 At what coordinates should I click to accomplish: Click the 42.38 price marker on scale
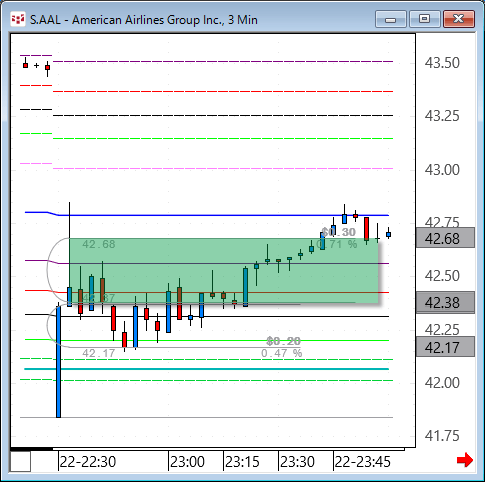click(445, 302)
